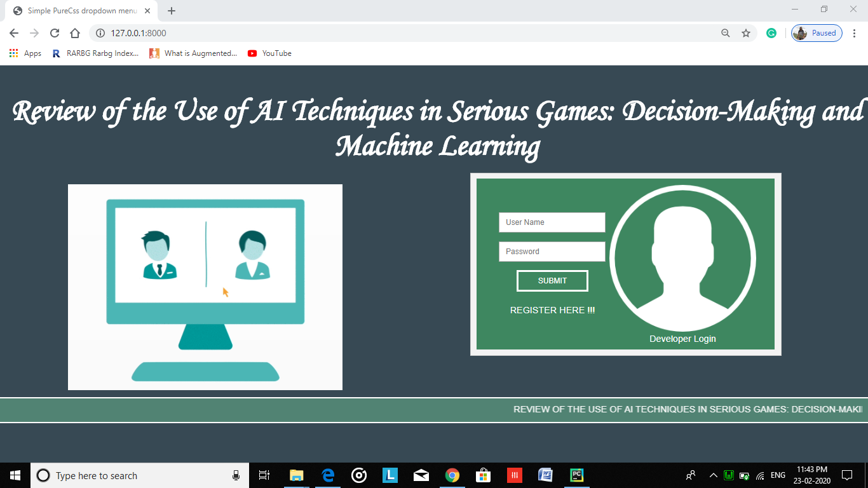
Task: Open the RARBG Rarbg Index bookmark
Action: (x=95, y=53)
